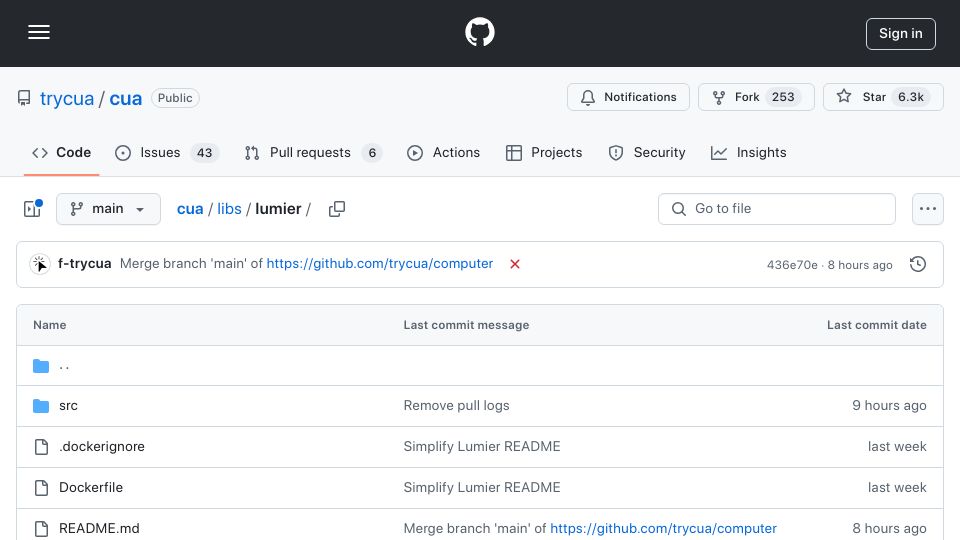960x540 pixels.
Task: Focus the Go to file search field
Action: pyautogui.click(x=777, y=209)
